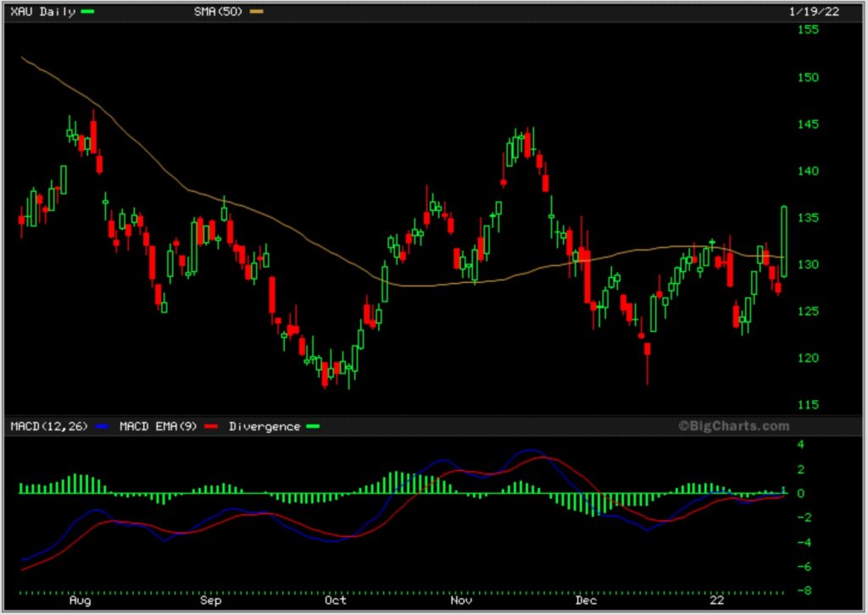This screenshot has width=868, height=615.
Task: Click the green Divergence legend swatch
Action: point(314,426)
